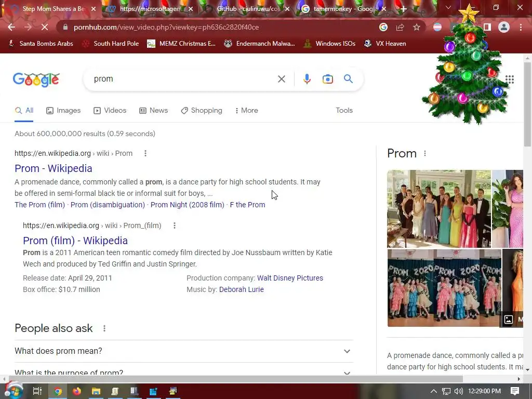Follow F the Prom sitelink
This screenshot has height=399, width=532.
point(247,205)
